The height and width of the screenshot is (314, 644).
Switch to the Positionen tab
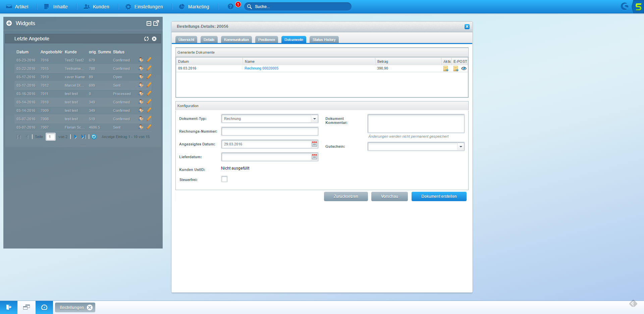click(x=267, y=40)
